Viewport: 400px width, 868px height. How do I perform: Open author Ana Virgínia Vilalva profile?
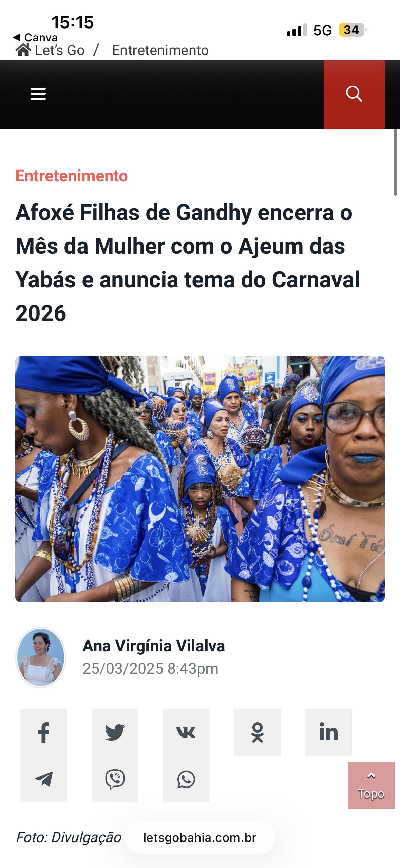coord(154,646)
